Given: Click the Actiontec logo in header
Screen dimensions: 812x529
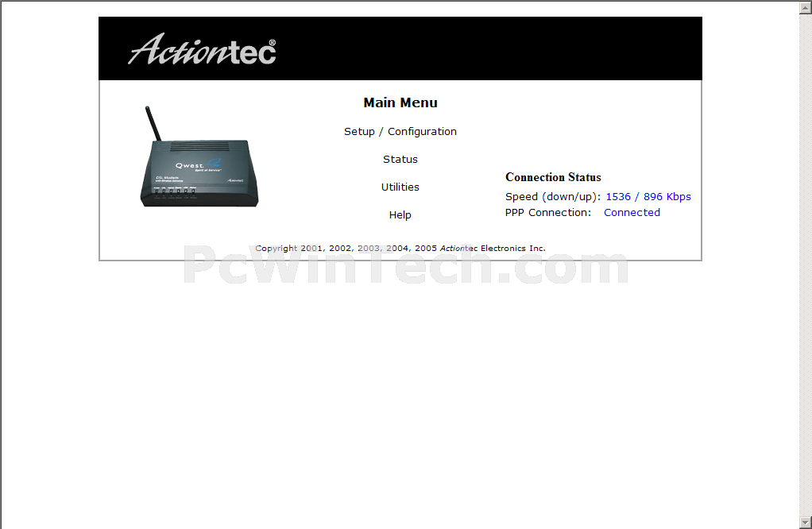Looking at the screenshot, I should 202,50.
